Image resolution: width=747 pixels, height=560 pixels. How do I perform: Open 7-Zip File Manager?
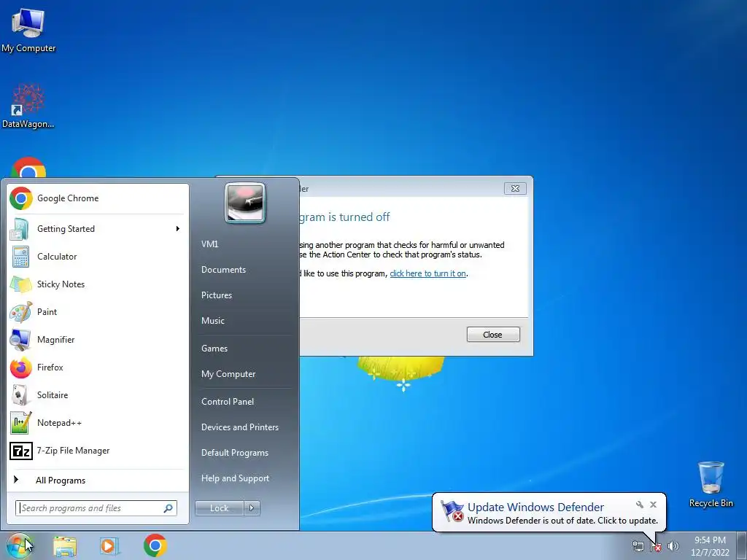98,451
